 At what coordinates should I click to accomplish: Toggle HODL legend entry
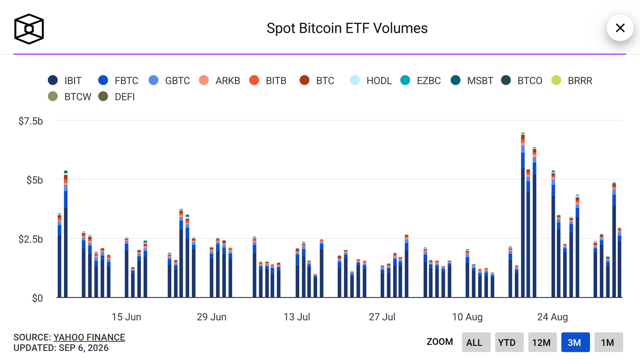pos(371,81)
